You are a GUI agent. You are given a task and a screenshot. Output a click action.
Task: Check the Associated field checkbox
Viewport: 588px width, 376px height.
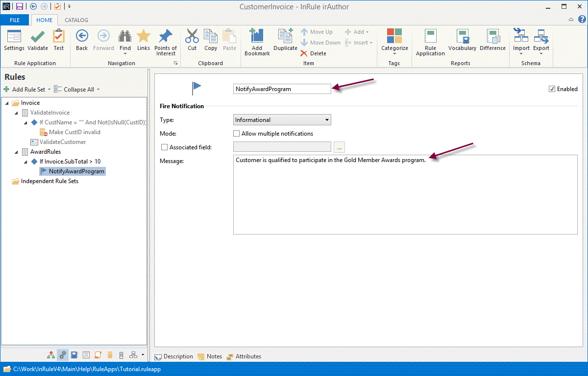[164, 147]
